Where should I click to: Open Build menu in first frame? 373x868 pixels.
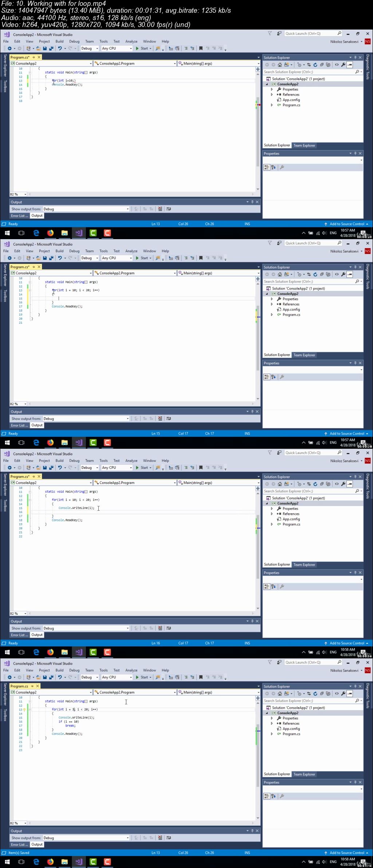coord(59,42)
